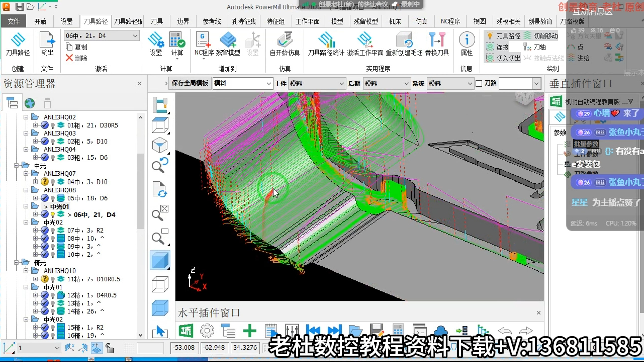Toggle 切削移动 draw option in ribbon
Screen dimensions: 644x362
541,36
